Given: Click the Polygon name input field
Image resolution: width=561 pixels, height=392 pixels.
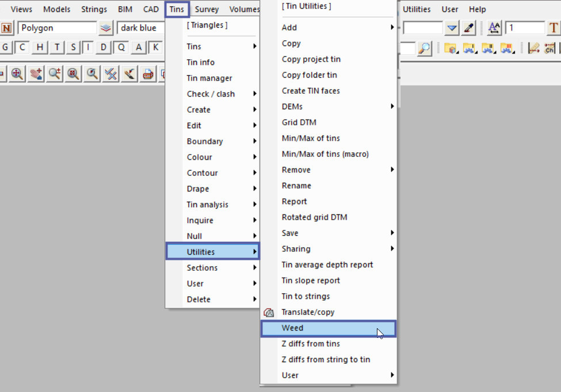Looking at the screenshot, I should click(x=56, y=28).
